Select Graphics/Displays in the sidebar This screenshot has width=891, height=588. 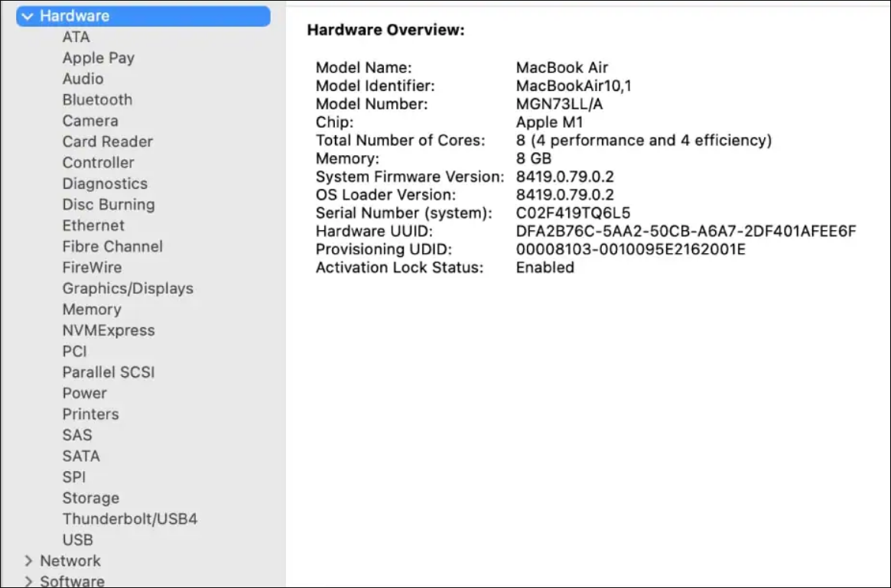[x=128, y=288]
